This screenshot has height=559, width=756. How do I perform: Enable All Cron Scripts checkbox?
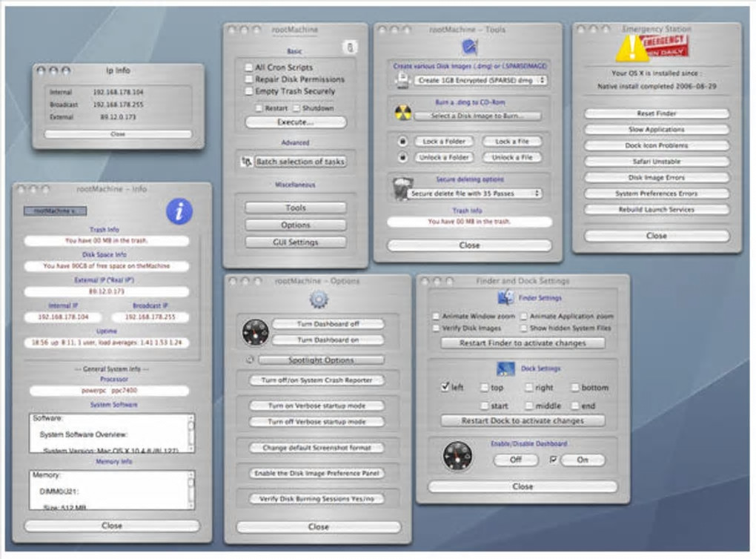pos(249,67)
